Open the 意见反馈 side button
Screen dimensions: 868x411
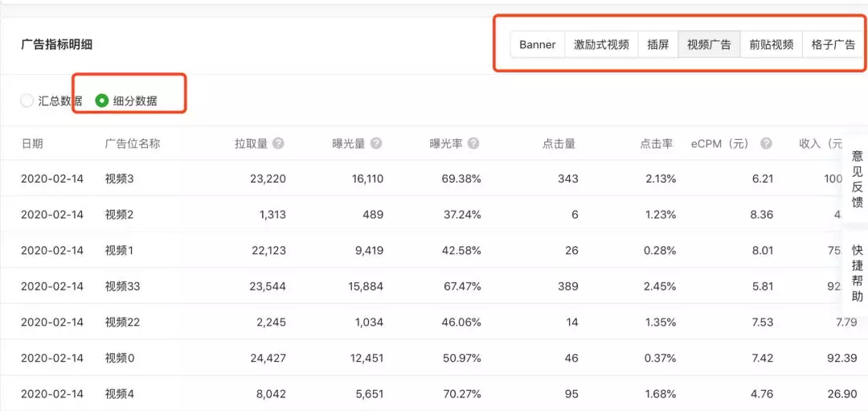[x=857, y=179]
